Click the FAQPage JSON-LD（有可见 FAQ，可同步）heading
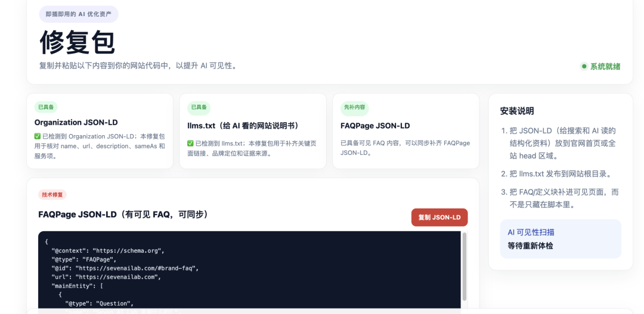This screenshot has height=314, width=644. click(x=123, y=214)
